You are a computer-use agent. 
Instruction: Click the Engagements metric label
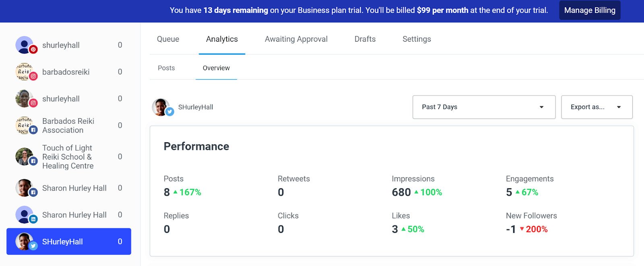530,179
